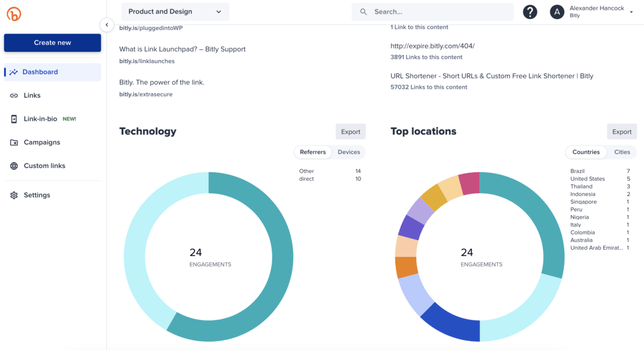Select the Dashboard menu entry

coord(40,72)
